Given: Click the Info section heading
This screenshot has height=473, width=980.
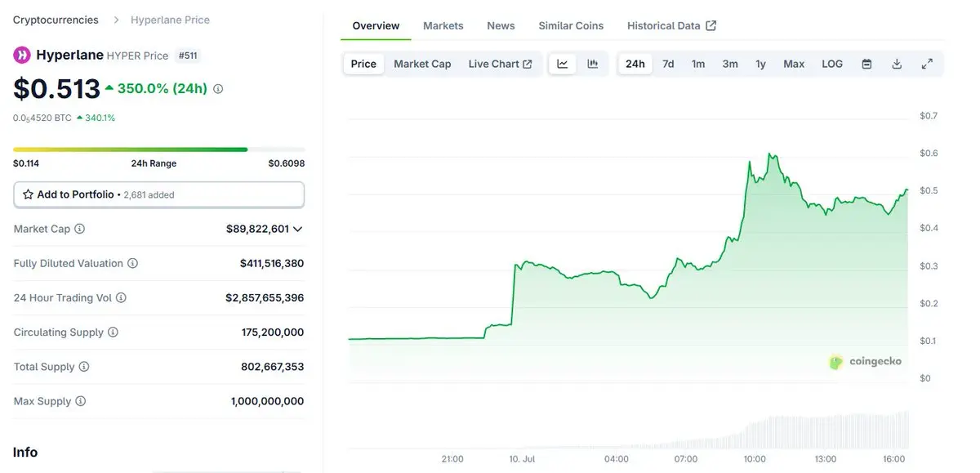Looking at the screenshot, I should coord(25,452).
